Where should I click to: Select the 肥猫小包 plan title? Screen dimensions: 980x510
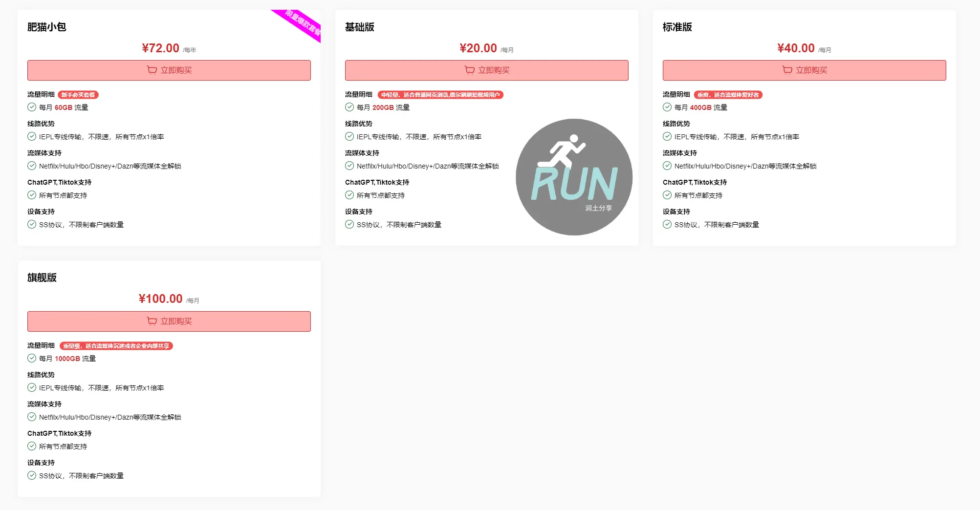pyautogui.click(x=47, y=27)
